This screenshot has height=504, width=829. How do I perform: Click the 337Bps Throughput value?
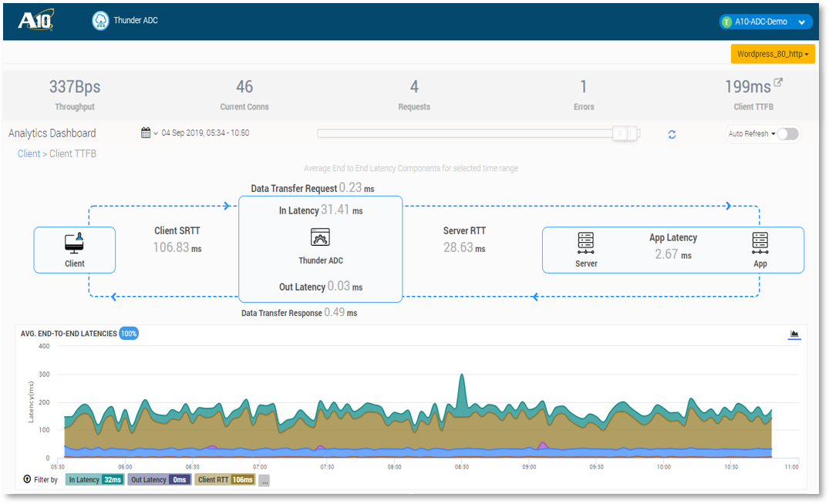75,86
